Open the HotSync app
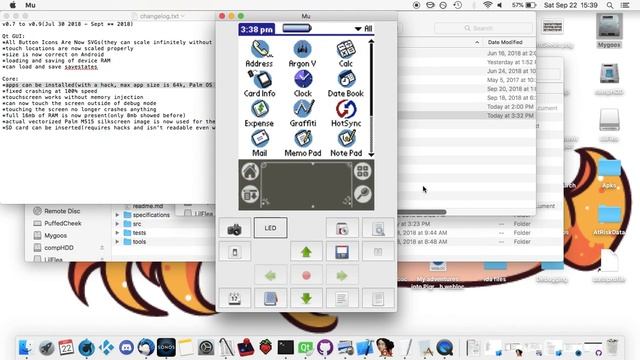640x360 pixels. 346,114
